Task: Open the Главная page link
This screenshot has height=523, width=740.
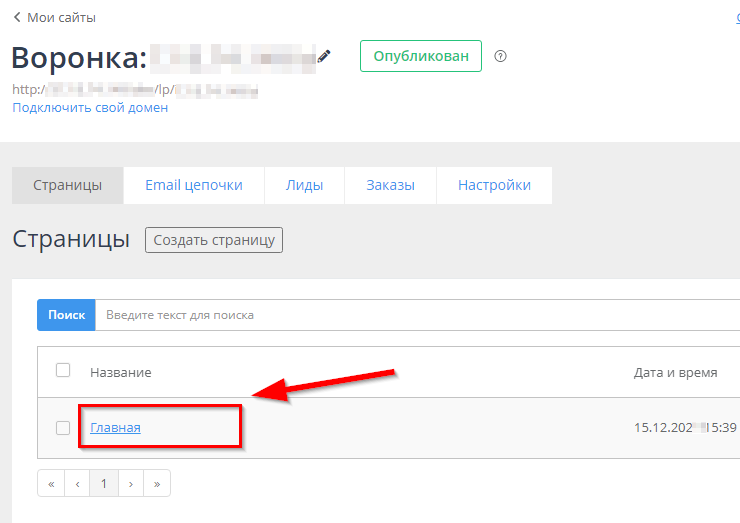Action: [115, 428]
